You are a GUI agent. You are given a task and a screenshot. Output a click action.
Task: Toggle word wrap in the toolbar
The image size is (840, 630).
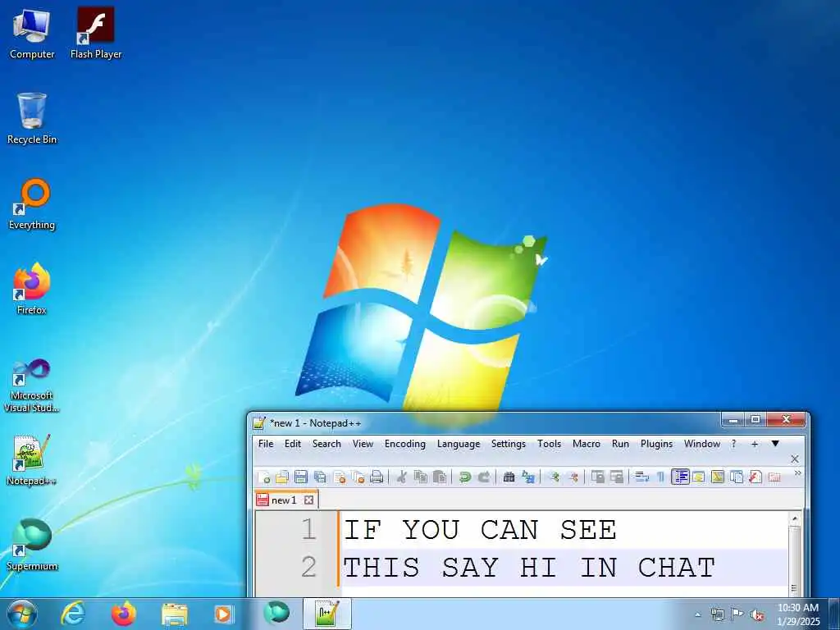pyautogui.click(x=641, y=477)
